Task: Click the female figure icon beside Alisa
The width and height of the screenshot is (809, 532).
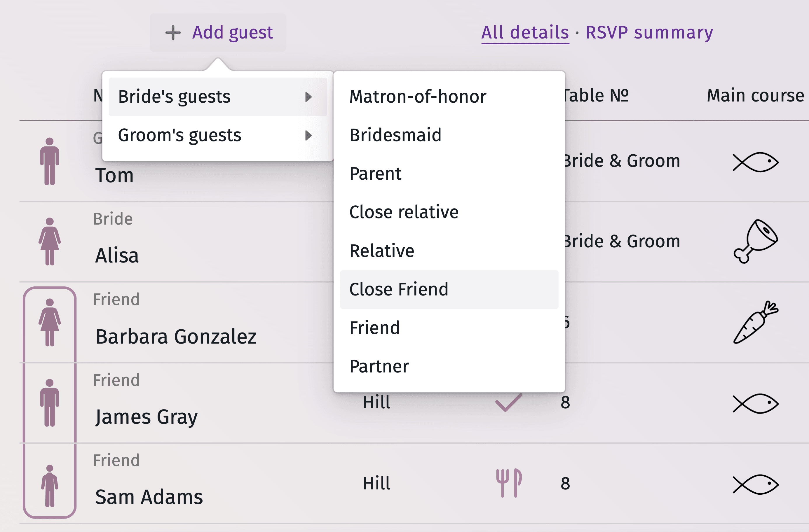Action: click(50, 241)
